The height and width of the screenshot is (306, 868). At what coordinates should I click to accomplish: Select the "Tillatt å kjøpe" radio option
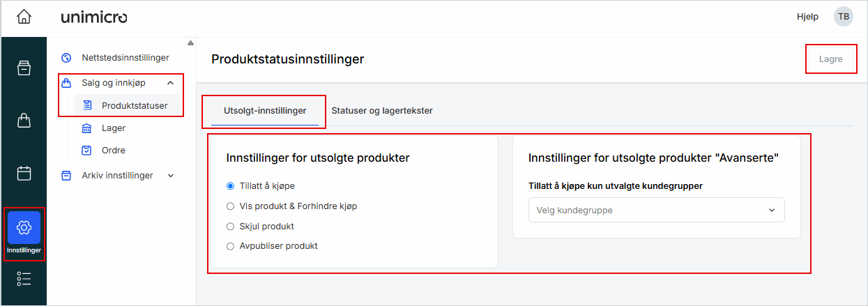point(231,186)
